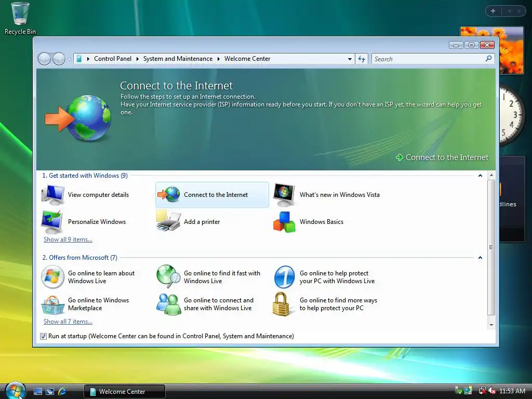Click the 2. Offers from Microsoft heading

pyautogui.click(x=79, y=258)
